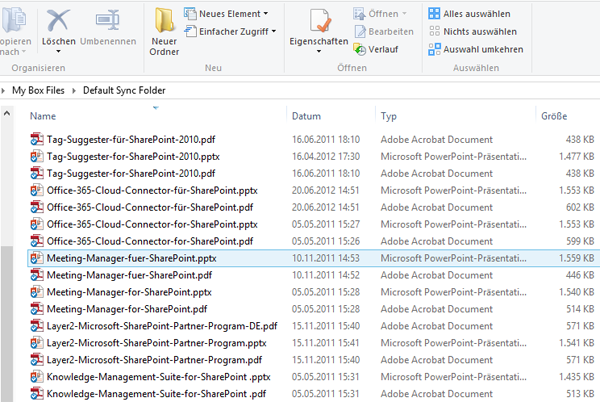Viewport: 600px width, 402px height.
Task: Open the Löschen dropdown arrow
Action: 59,52
